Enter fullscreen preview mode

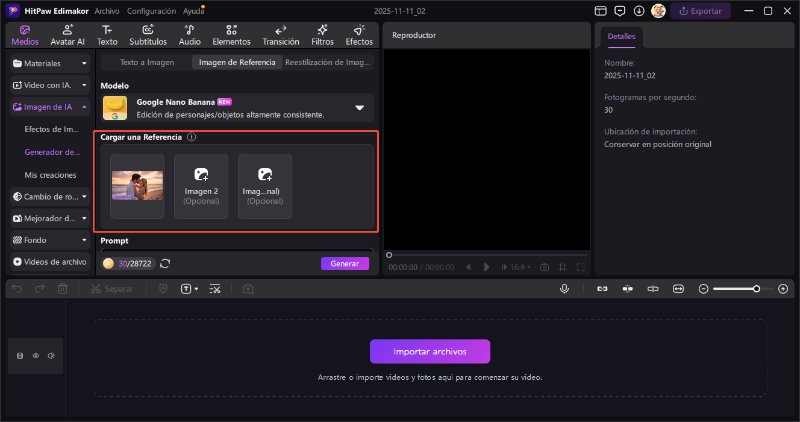pos(581,267)
